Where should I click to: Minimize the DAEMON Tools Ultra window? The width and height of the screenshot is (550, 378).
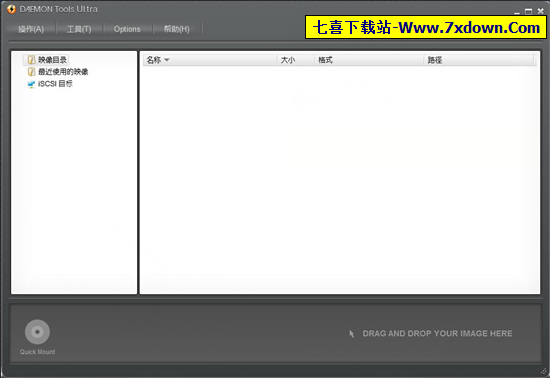click(517, 12)
